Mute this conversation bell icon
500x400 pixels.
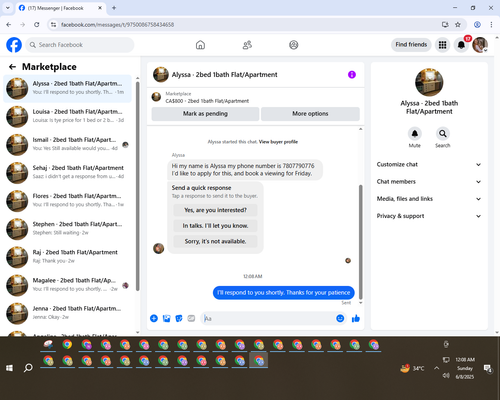415,134
